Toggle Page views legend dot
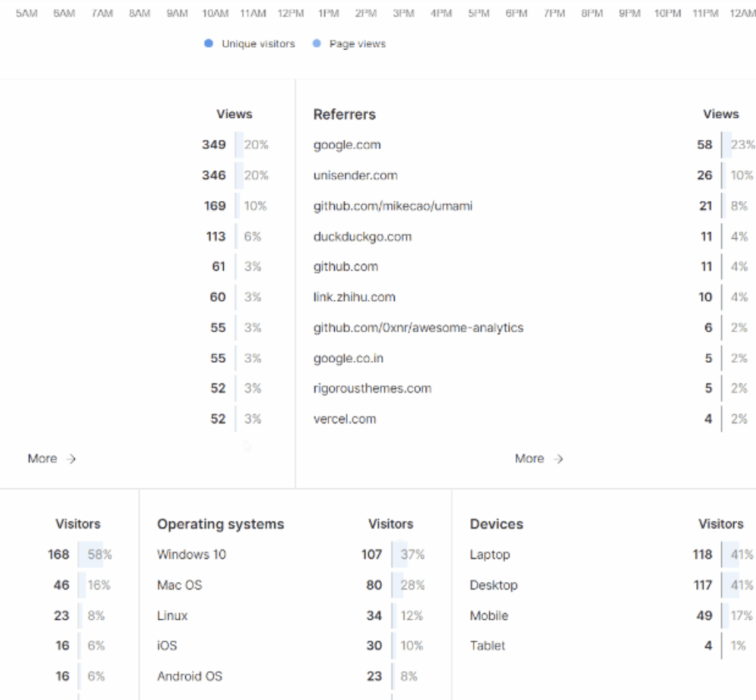 (316, 44)
